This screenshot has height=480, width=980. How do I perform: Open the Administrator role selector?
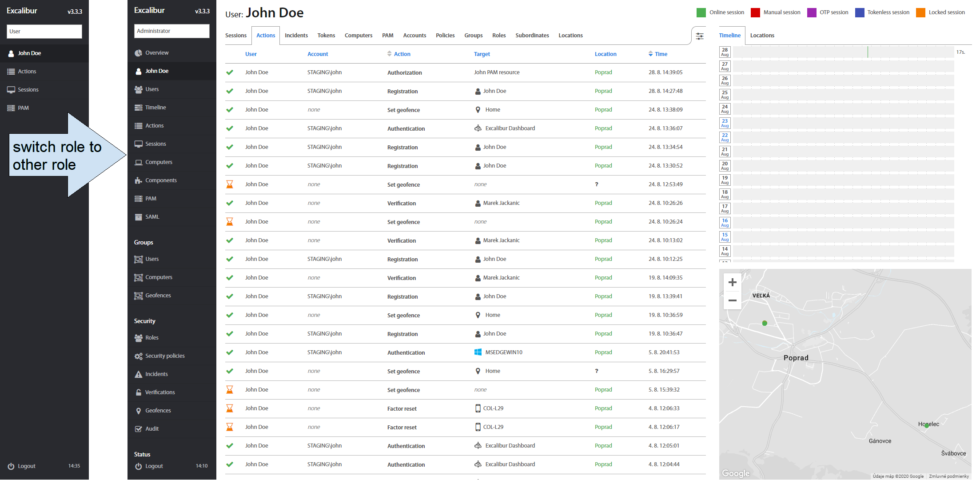(x=171, y=31)
